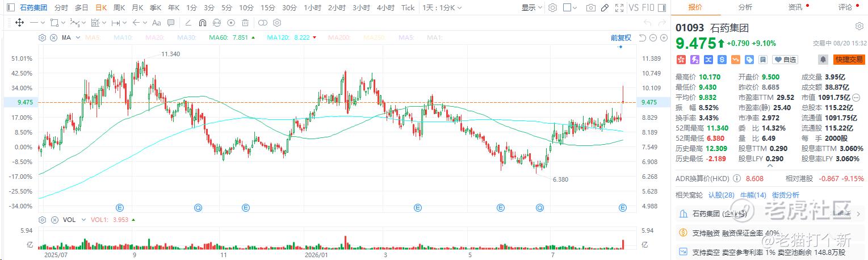Zoom out chart with minus icon
Image resolution: width=868 pixels, height=260 pixels.
653,37
